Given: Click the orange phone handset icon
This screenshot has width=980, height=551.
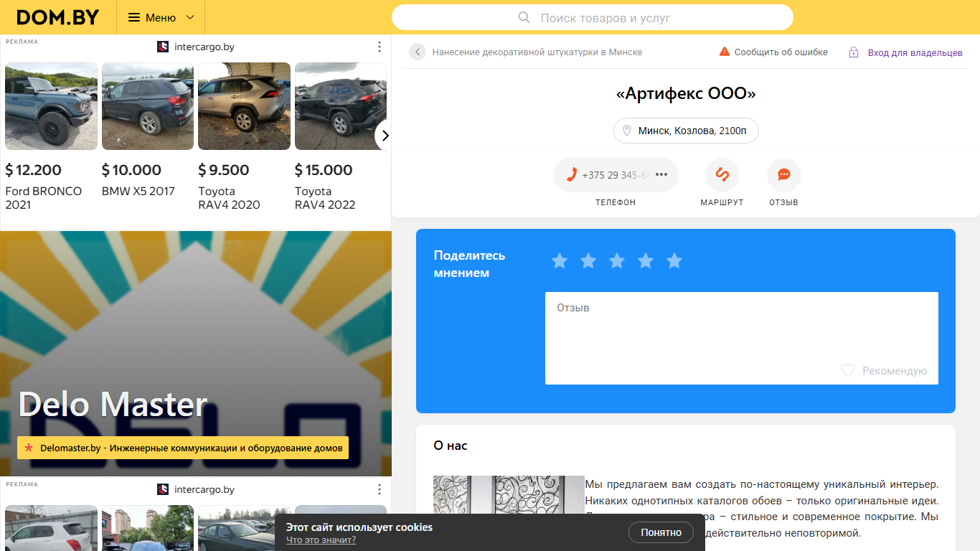Looking at the screenshot, I should point(572,174).
